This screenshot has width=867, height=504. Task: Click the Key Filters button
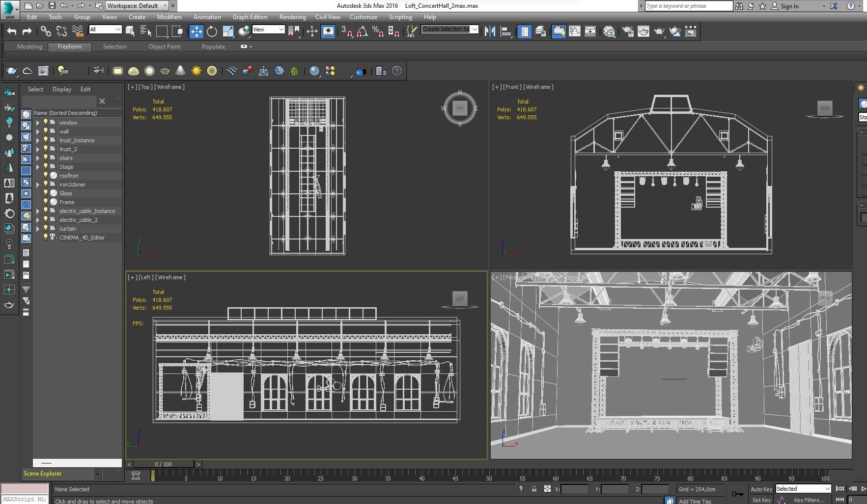pyautogui.click(x=809, y=500)
